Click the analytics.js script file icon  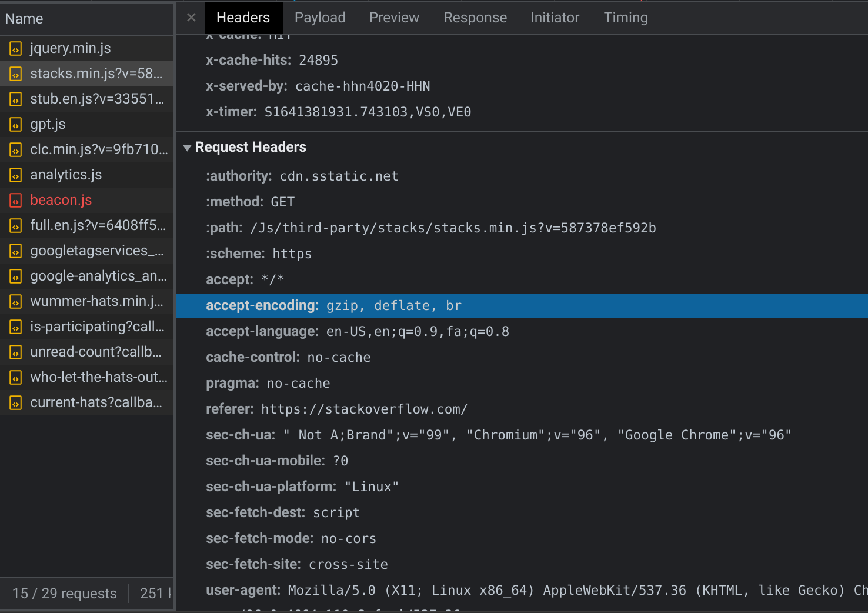point(16,175)
